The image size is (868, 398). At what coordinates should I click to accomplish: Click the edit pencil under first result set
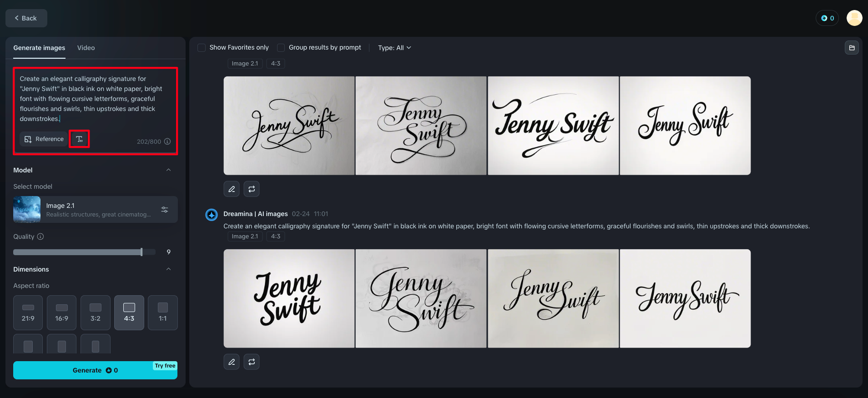point(232,189)
